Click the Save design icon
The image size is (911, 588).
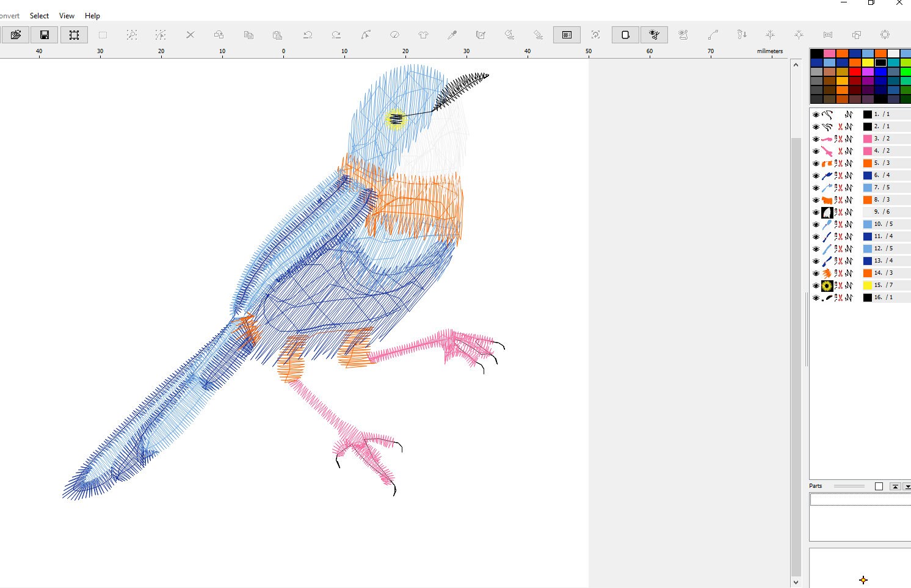45,35
